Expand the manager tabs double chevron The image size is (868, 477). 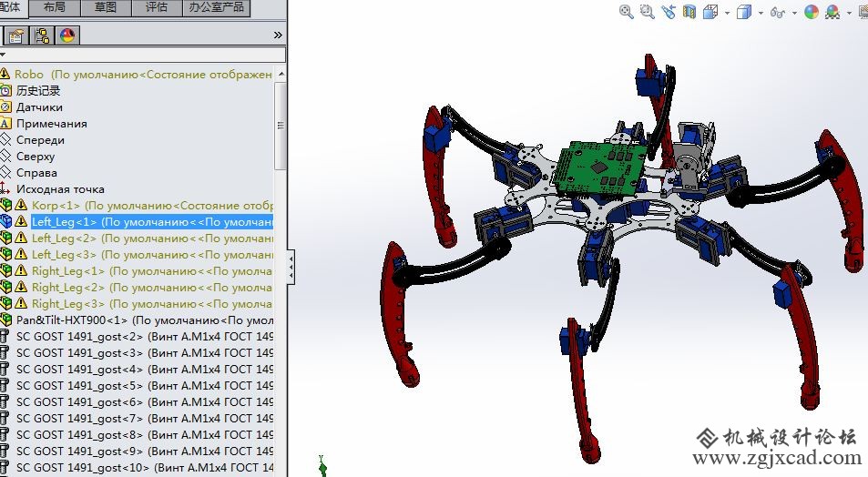[x=278, y=36]
